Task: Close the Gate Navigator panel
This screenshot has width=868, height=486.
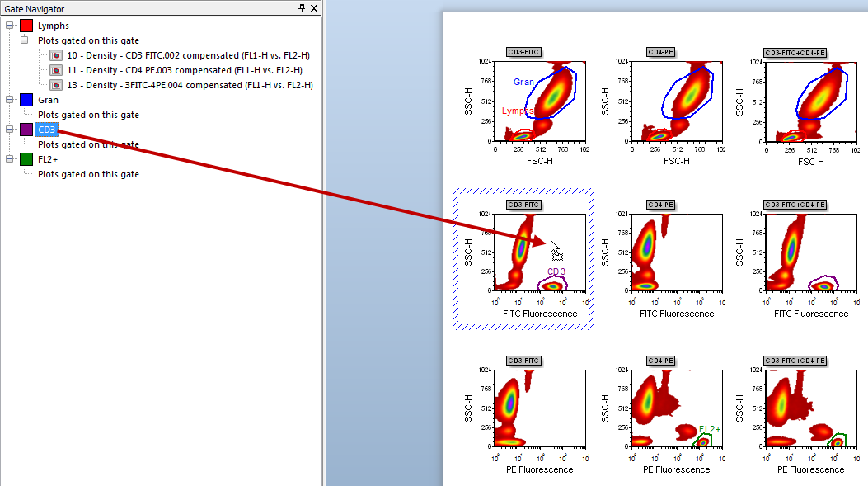Action: click(x=314, y=7)
